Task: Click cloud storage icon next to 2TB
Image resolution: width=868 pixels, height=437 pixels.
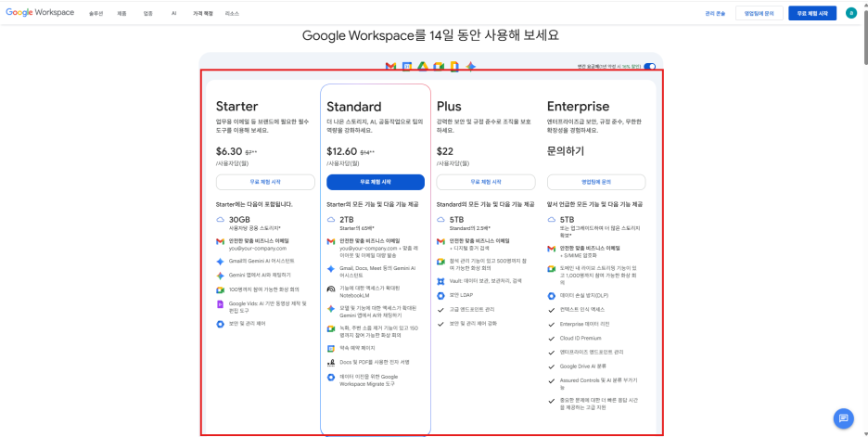Action: coord(330,219)
